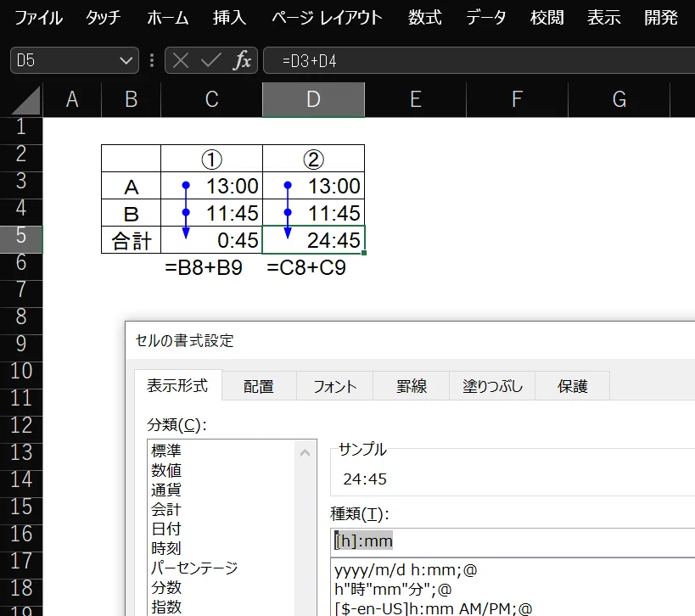
Task: Select column F header
Action: 518,99
